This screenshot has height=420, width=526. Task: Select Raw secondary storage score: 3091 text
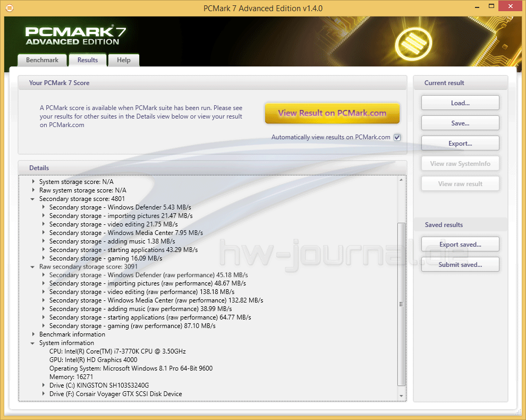(x=88, y=266)
